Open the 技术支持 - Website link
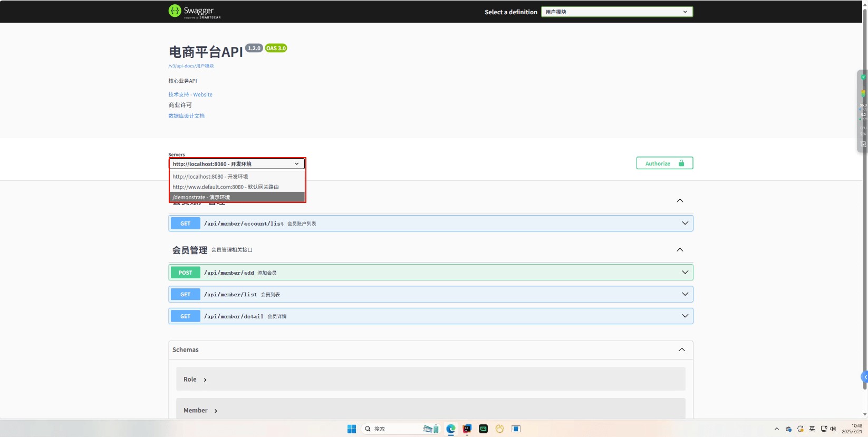This screenshot has width=868, height=437. (190, 95)
